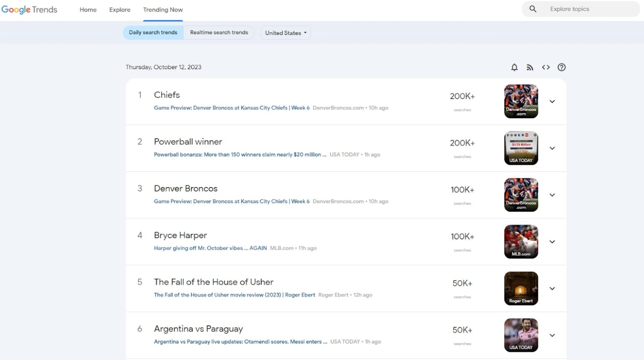This screenshot has height=360, width=644.
Task: Open the notifications bell icon
Action: [x=514, y=67]
